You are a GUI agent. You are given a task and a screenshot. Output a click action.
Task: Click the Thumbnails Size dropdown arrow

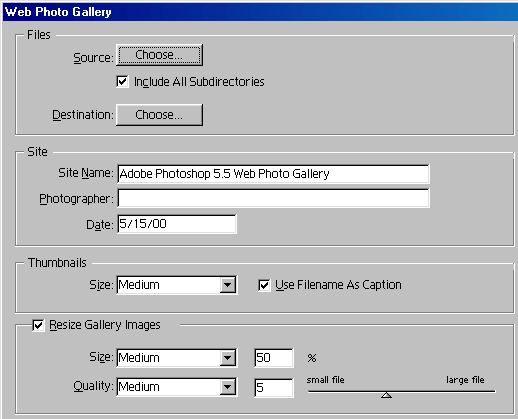[228, 285]
